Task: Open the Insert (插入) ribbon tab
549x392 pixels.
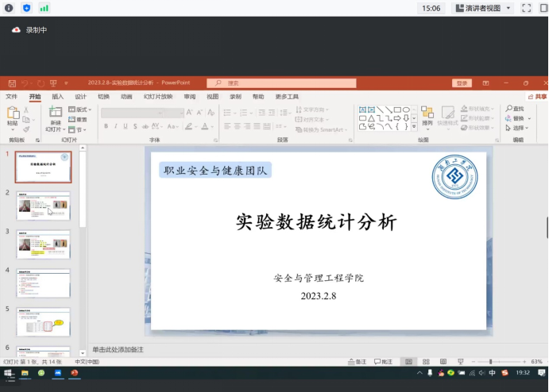Action: [x=57, y=96]
